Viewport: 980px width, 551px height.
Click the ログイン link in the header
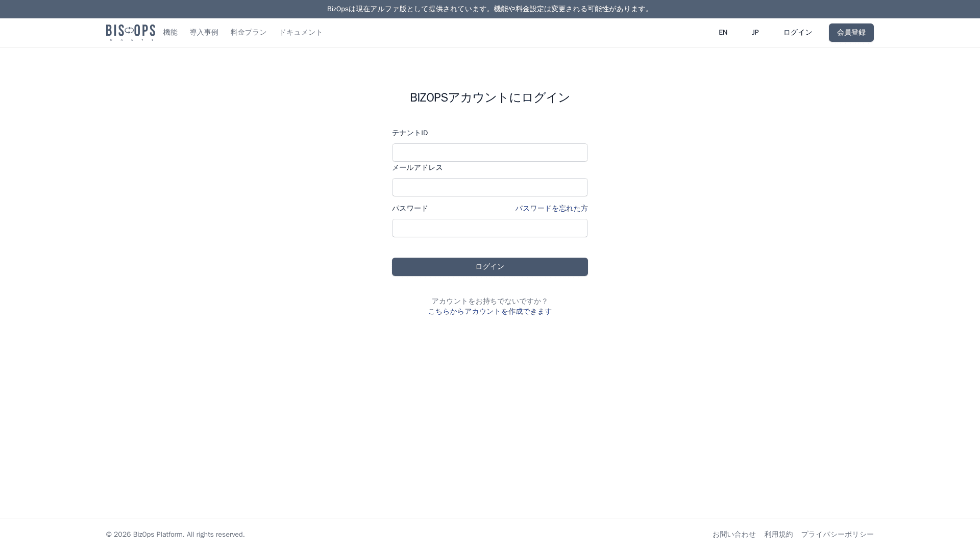(x=798, y=33)
